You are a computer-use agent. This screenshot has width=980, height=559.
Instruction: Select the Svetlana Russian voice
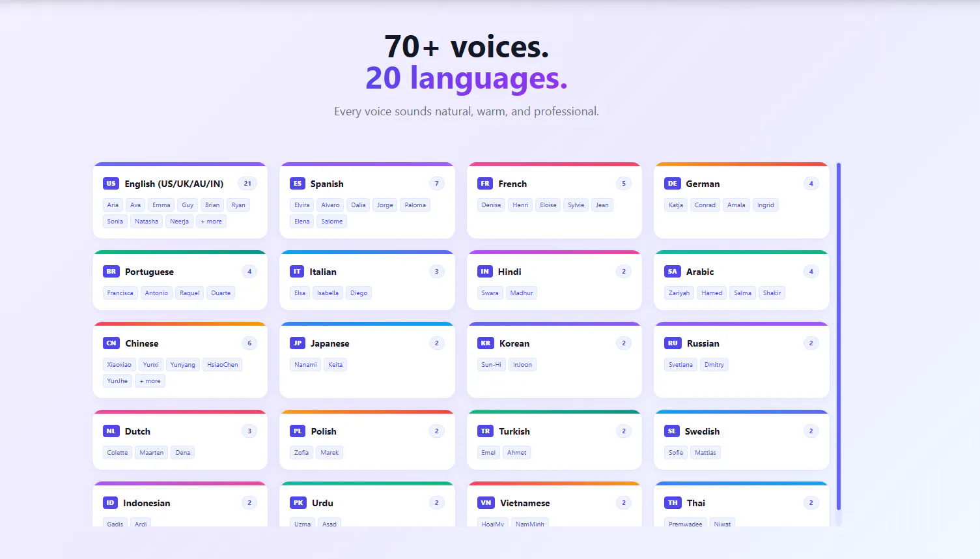[680, 365]
